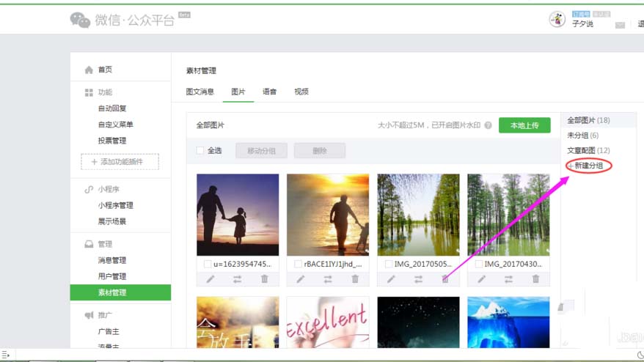Open the starry night sky thumbnail
The width and height of the screenshot is (644, 362).
[418, 322]
